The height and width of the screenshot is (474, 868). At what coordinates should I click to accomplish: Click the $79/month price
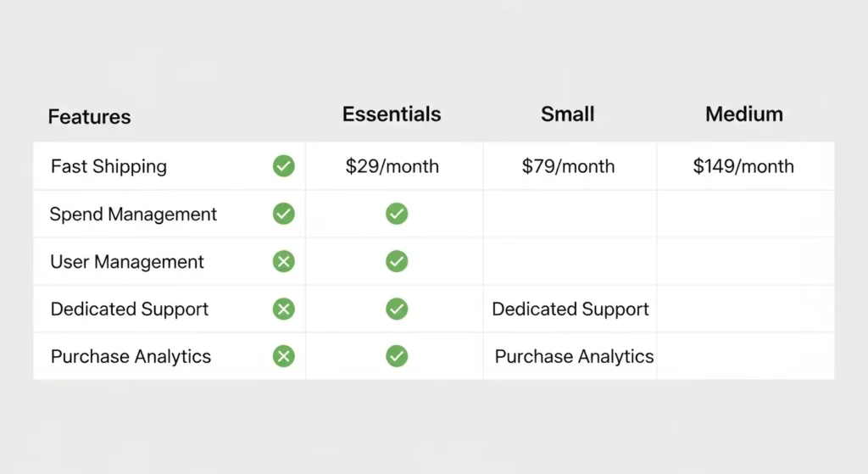coord(568,166)
